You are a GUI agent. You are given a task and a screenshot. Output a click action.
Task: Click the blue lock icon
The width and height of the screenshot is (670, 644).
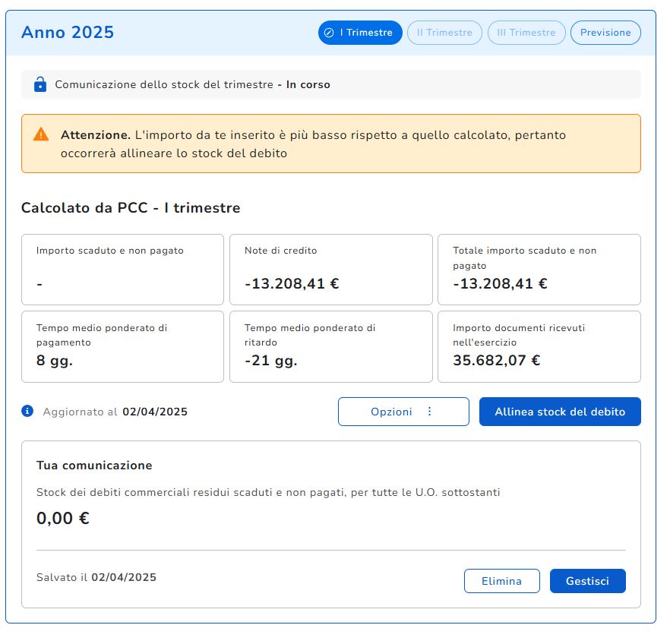click(40, 84)
